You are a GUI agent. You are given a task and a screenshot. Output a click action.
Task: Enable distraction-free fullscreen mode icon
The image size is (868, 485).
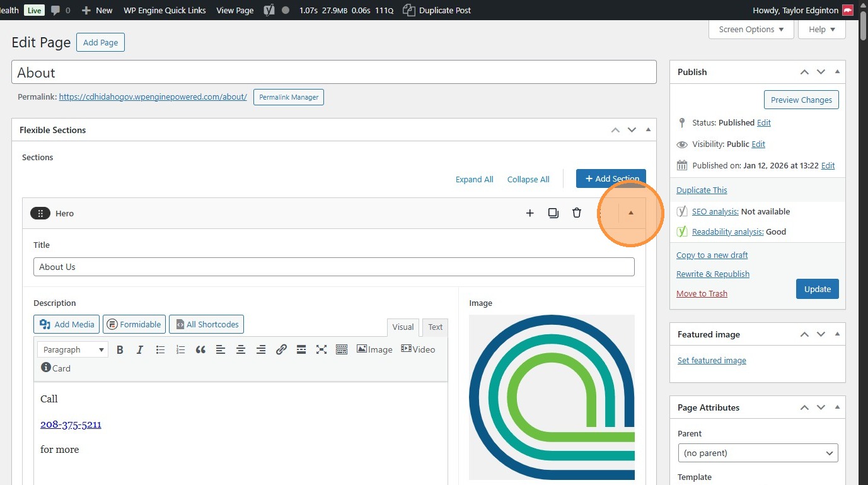click(321, 349)
